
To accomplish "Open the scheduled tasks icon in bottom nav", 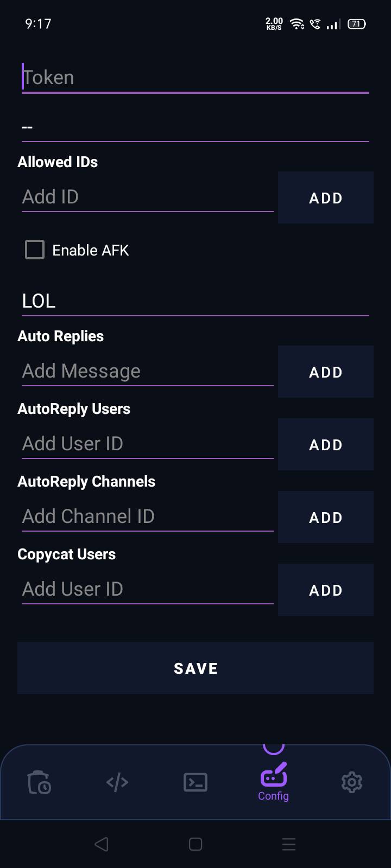I will click(x=39, y=782).
